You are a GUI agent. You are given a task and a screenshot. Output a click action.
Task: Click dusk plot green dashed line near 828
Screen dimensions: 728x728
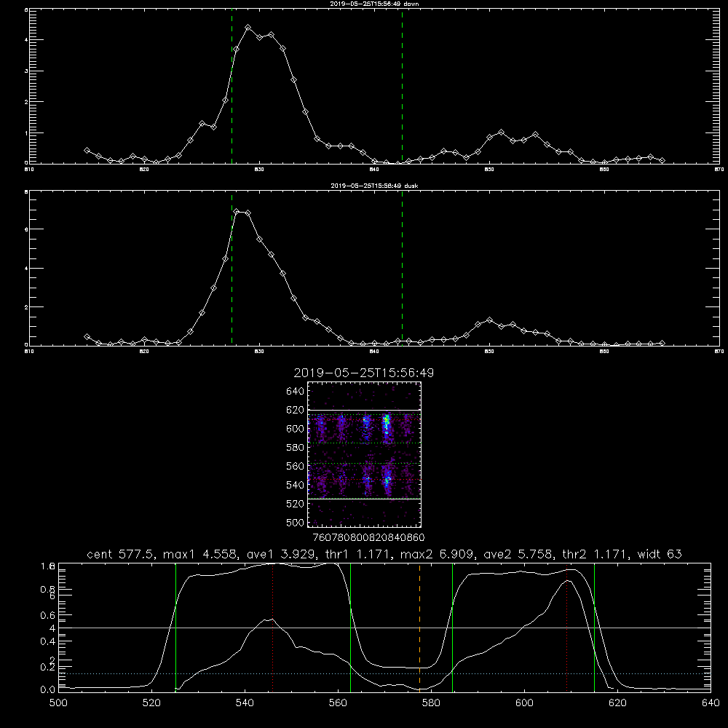click(x=232, y=269)
